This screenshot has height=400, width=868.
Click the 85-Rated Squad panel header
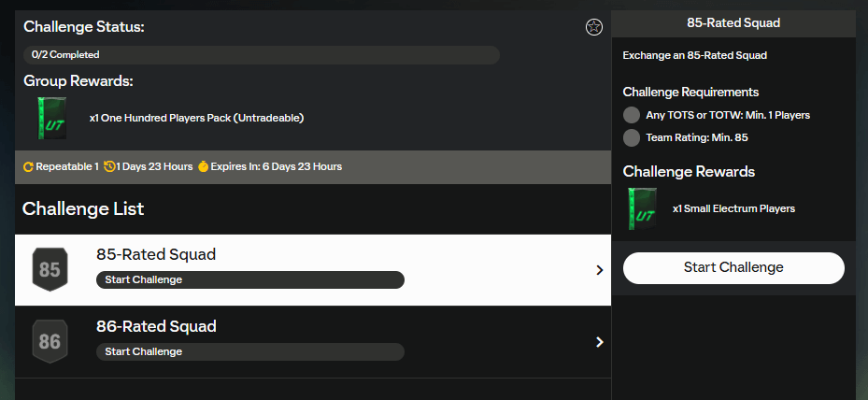(733, 23)
